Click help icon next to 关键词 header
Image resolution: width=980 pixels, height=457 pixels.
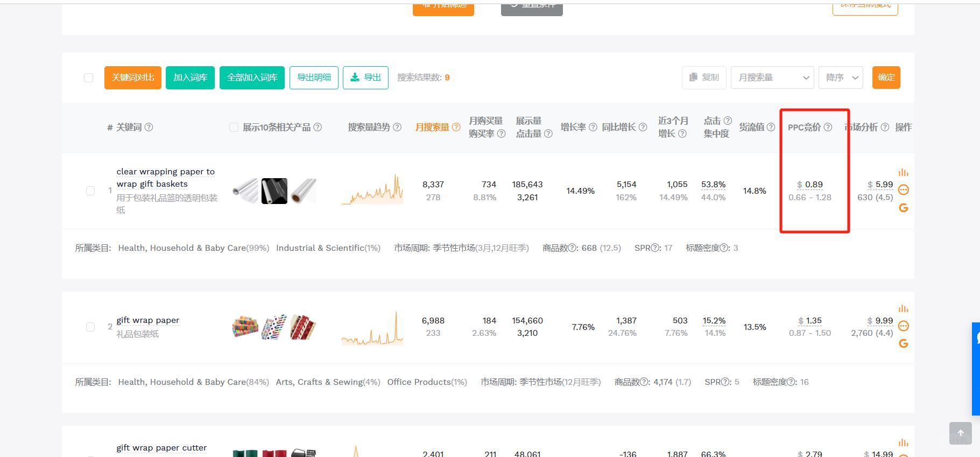pyautogui.click(x=149, y=128)
